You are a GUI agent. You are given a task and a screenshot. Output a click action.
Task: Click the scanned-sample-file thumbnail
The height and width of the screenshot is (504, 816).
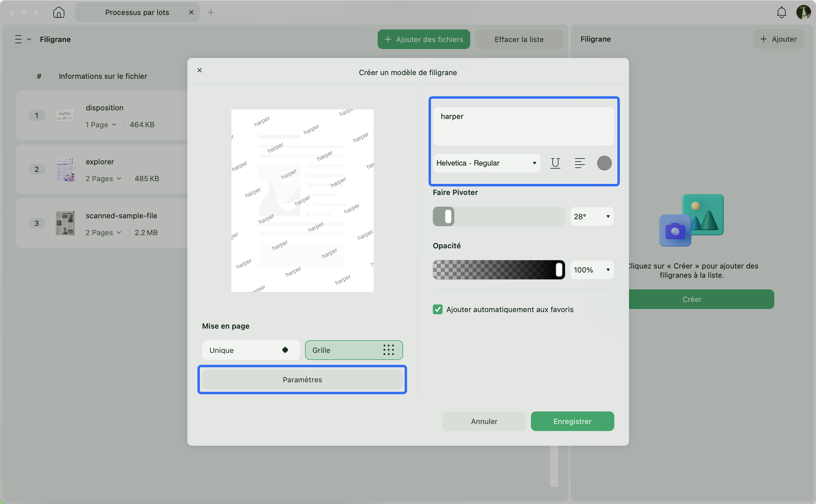point(65,223)
